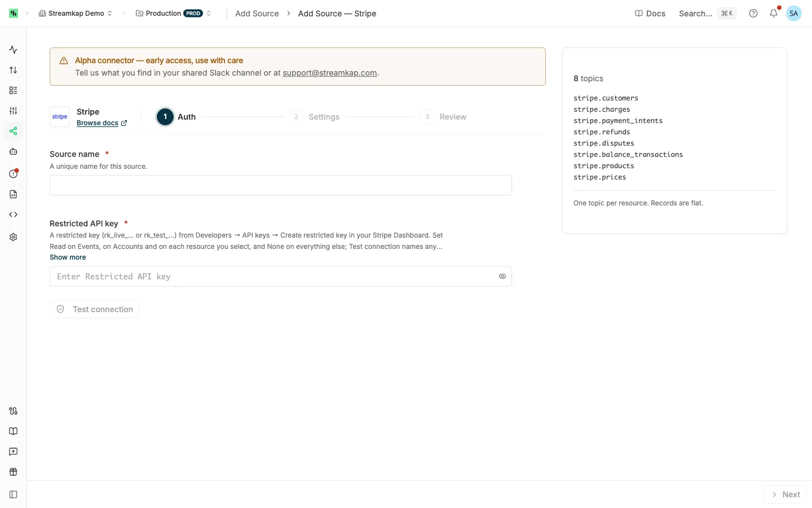Open the Docs link in the top bar
Screen dimensions: 812x508
[x=650, y=14]
